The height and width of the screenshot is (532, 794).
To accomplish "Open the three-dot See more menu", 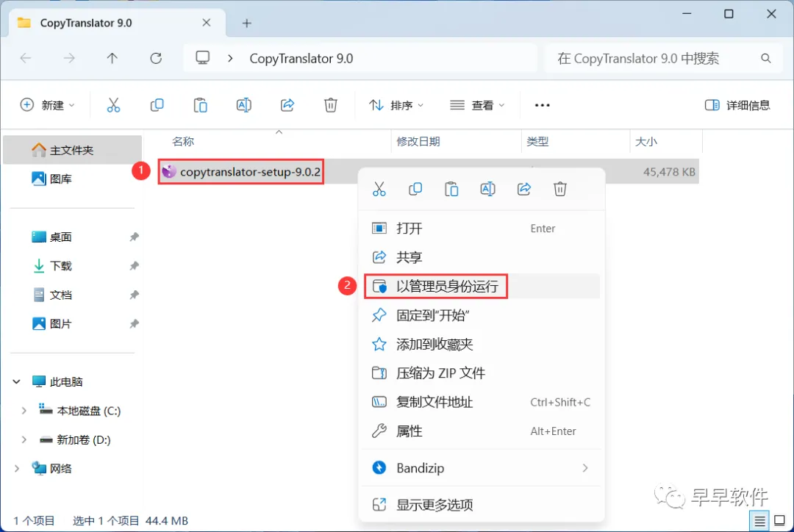I will click(543, 105).
